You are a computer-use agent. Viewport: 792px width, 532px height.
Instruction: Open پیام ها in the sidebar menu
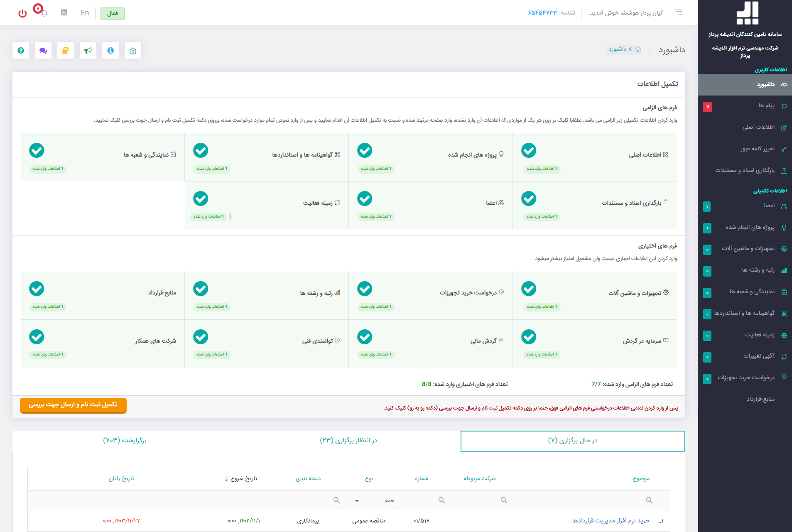tap(766, 106)
